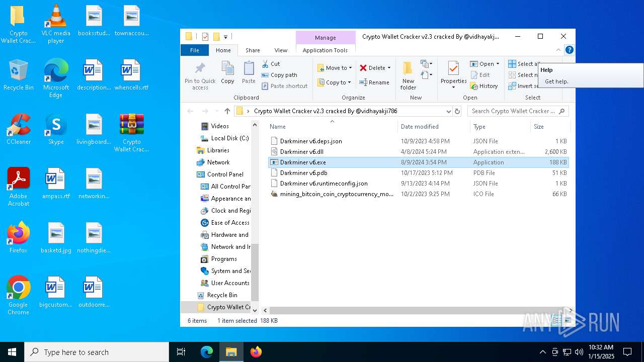Open CCleaner desktop shortcut

coord(19,129)
